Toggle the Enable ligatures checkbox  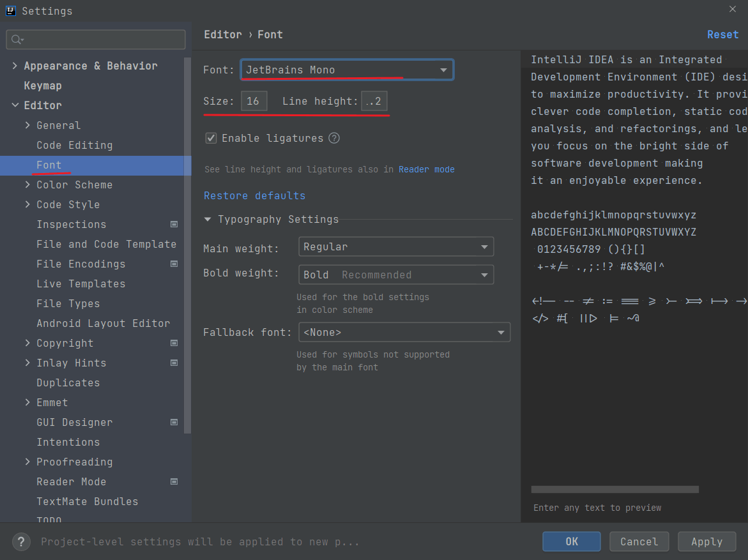211,138
